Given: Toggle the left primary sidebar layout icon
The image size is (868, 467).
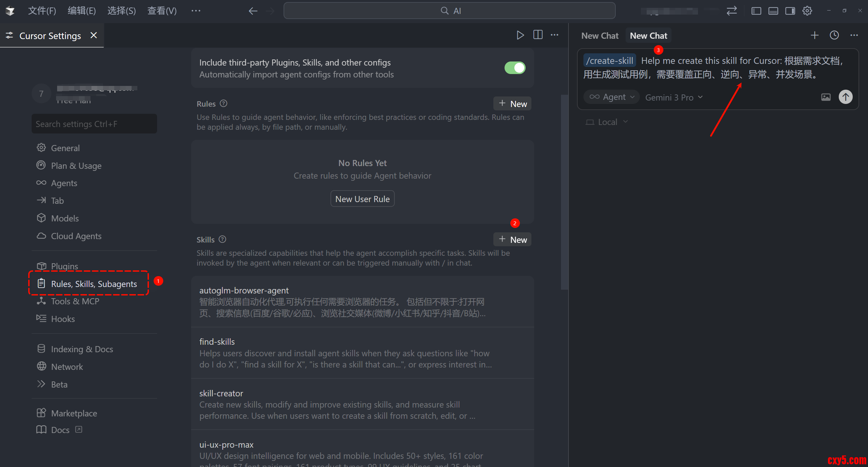Looking at the screenshot, I should [x=756, y=11].
